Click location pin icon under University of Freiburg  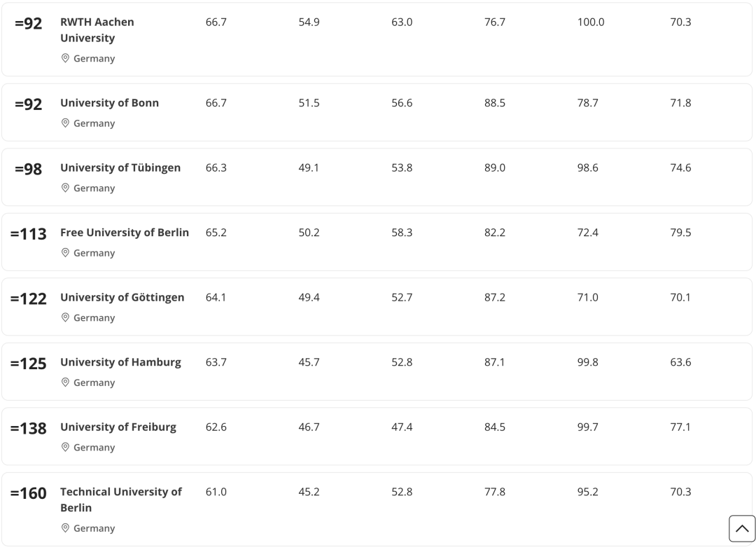66,448
